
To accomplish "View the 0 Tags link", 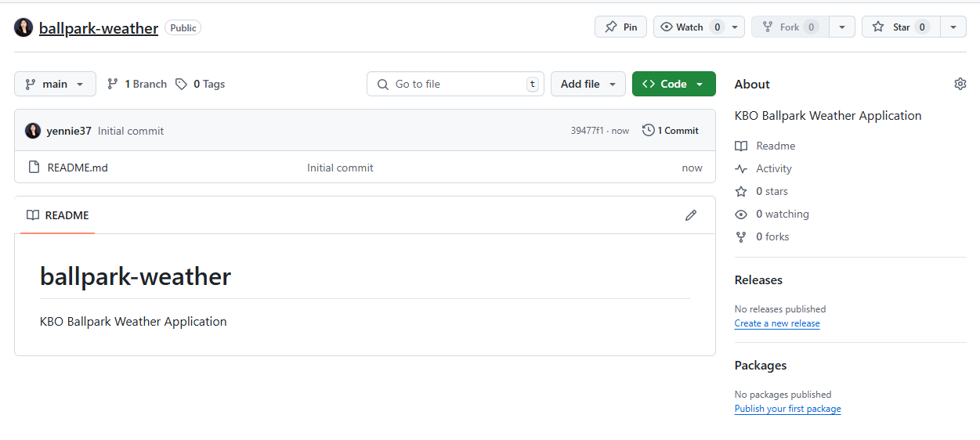I will (201, 84).
